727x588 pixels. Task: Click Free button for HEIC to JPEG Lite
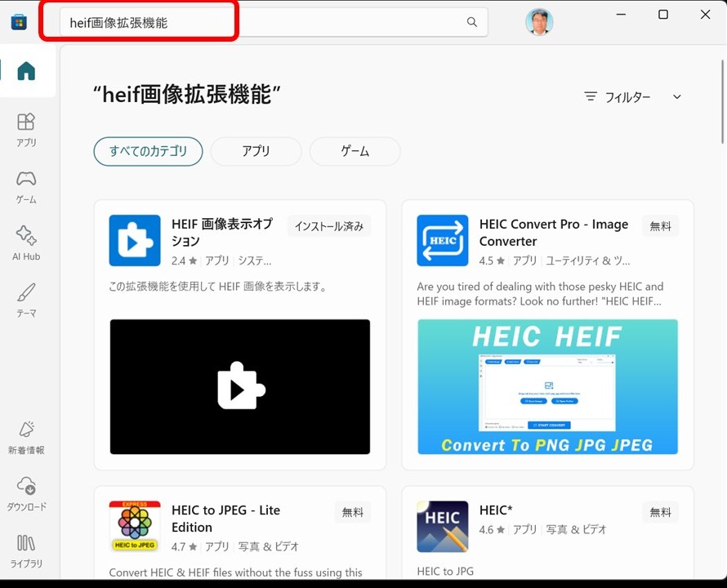[353, 512]
